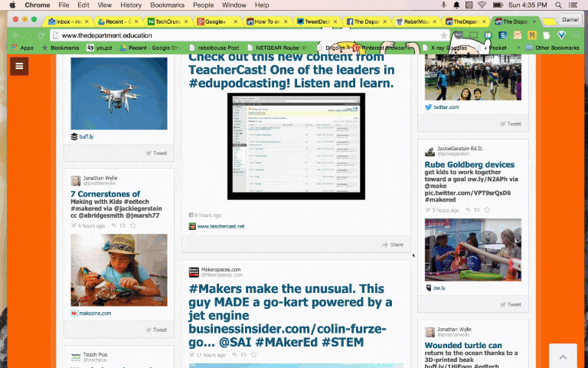Switch to the RebelMouse tab
588x368 pixels.
pyautogui.click(x=416, y=21)
